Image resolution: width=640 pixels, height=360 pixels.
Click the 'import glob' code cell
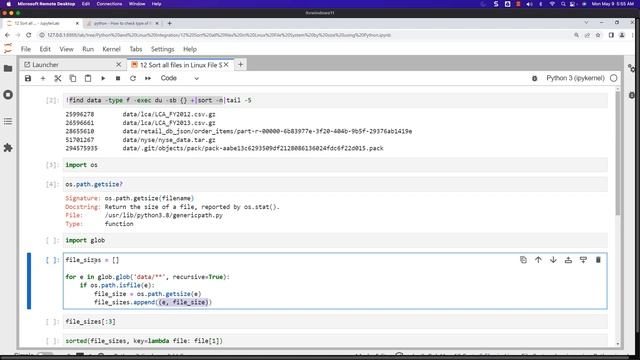pyautogui.click(x=335, y=240)
